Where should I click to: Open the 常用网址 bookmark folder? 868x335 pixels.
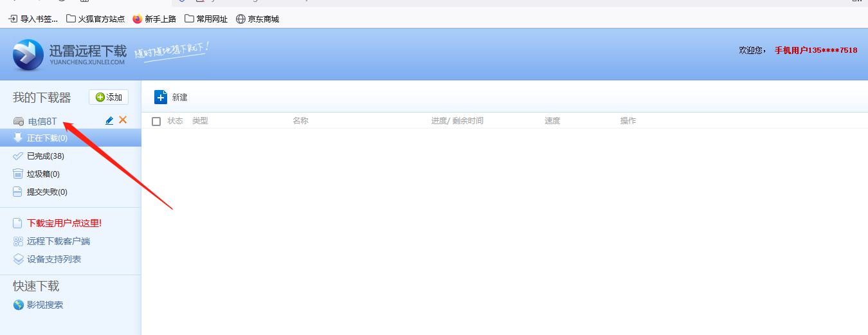[206, 19]
